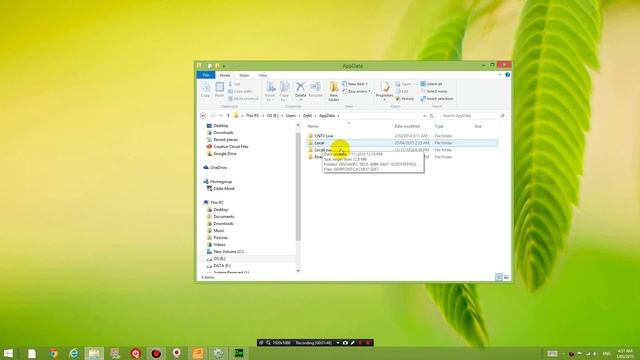Viewport: 640px width, 360px height.
Task: Switch to Large icons view icon
Action: [x=507, y=277]
